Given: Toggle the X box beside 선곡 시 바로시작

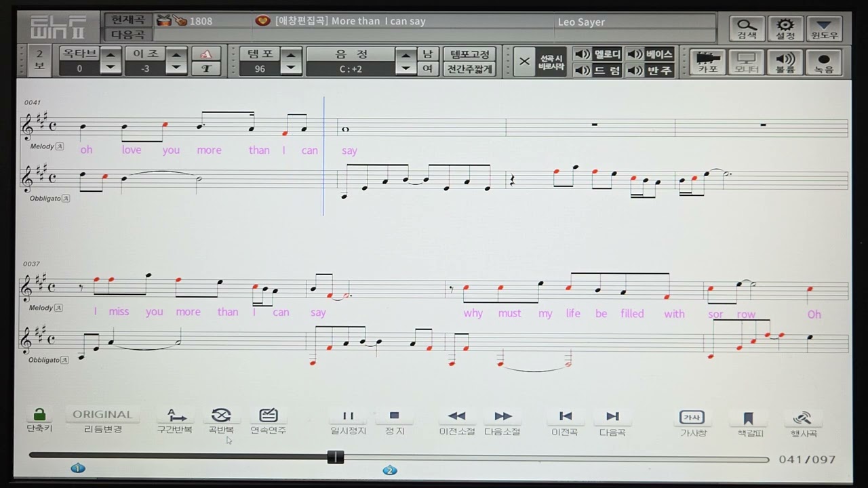Looking at the screenshot, I should tap(524, 62).
